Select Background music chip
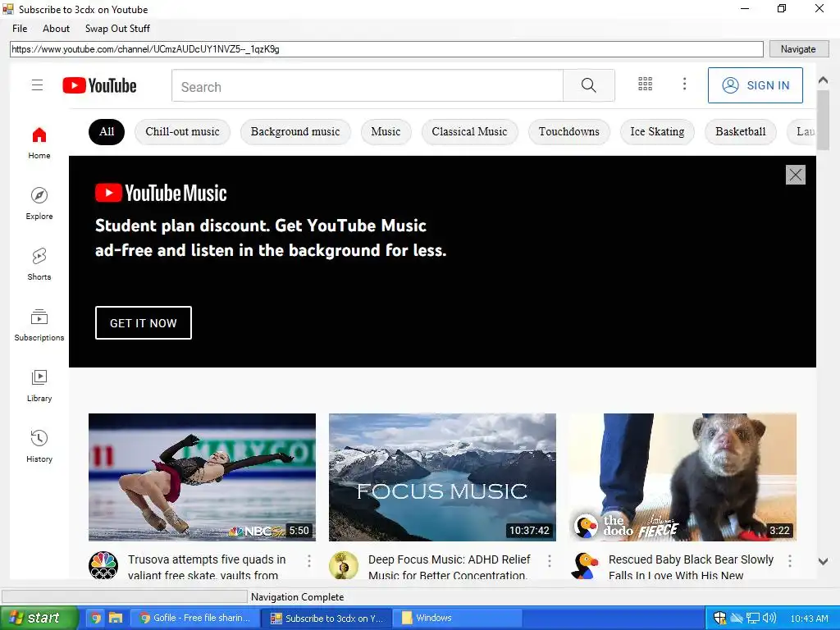The image size is (840, 630). tap(295, 132)
